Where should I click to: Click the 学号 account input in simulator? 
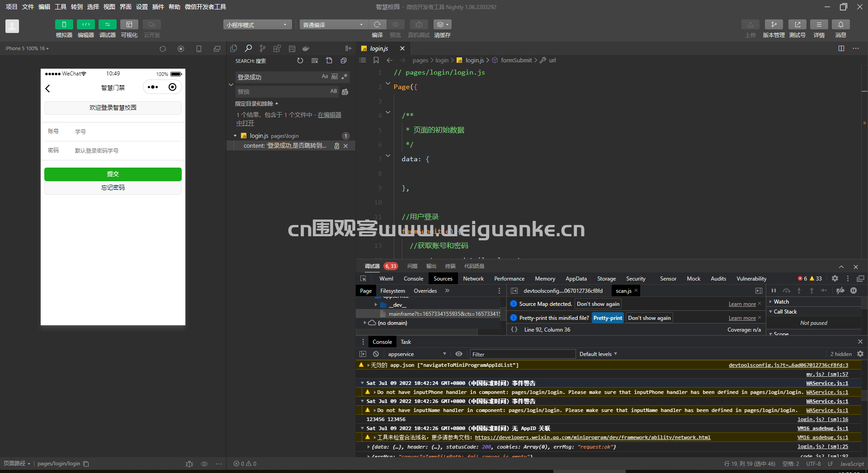click(127, 131)
